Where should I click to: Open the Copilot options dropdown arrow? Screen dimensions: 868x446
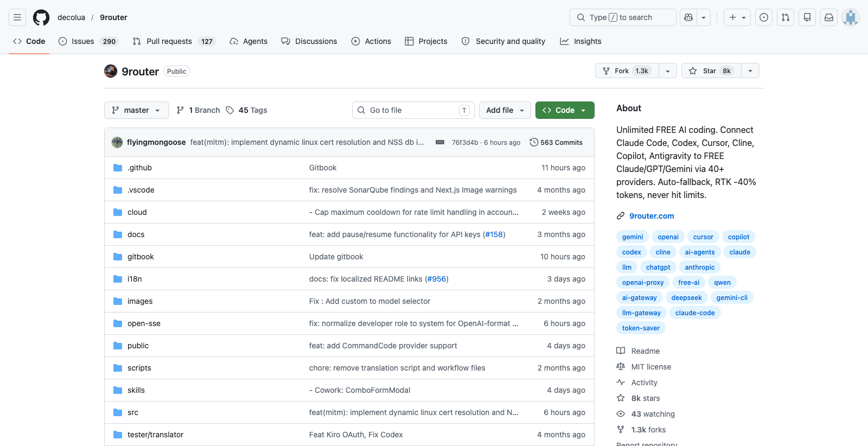pos(704,17)
